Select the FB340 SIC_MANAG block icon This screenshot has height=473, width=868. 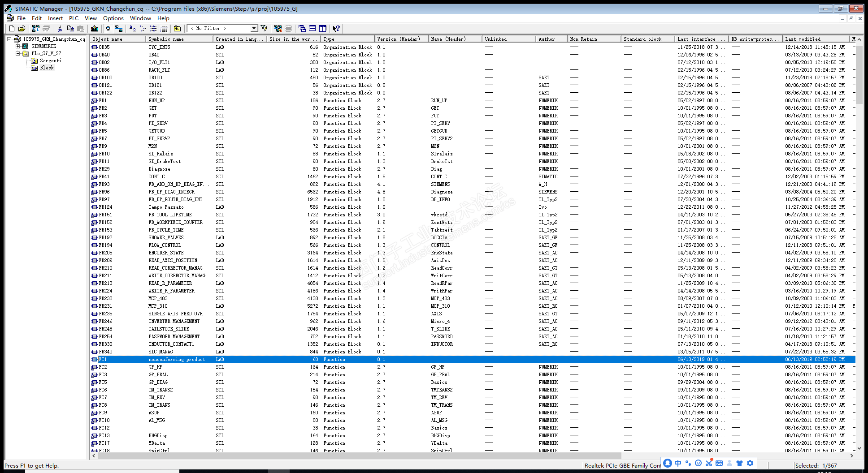pyautogui.click(x=95, y=352)
